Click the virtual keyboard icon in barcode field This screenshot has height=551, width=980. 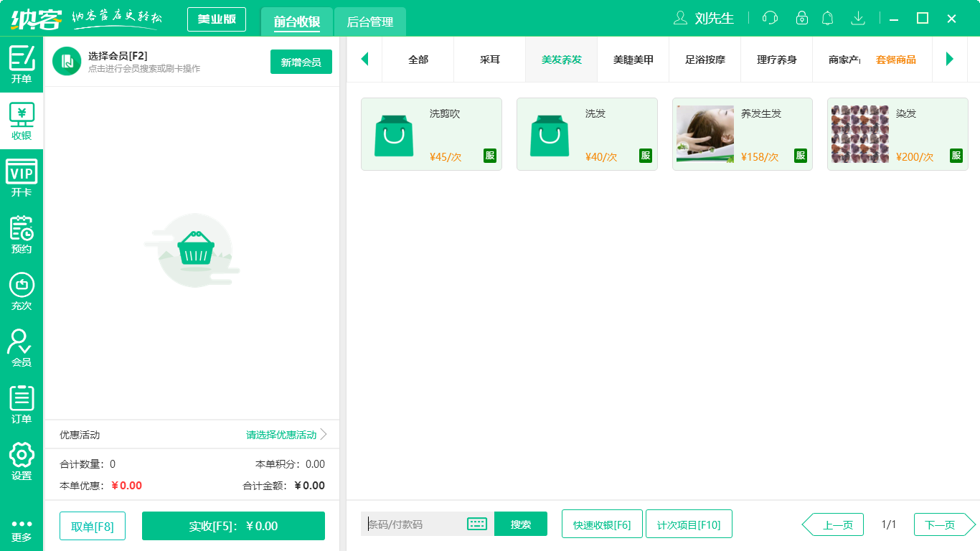tap(476, 524)
